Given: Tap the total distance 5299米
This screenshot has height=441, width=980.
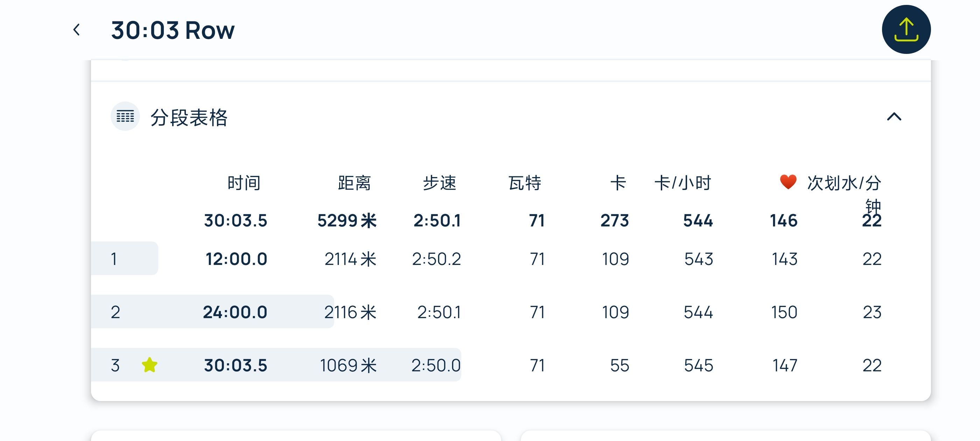Looking at the screenshot, I should pos(346,221).
